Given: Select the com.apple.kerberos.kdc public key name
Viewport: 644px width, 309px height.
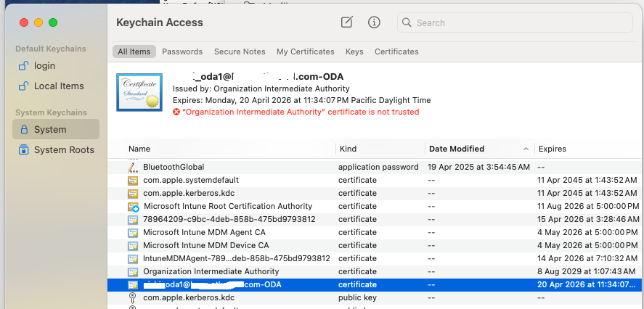Looking at the screenshot, I should [x=189, y=297].
